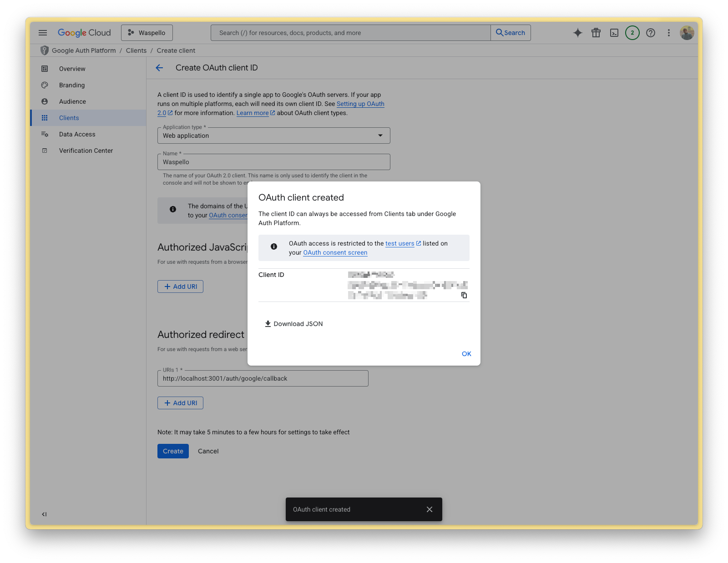728x563 pixels.
Task: Open the account avatar menu
Action: click(x=687, y=32)
